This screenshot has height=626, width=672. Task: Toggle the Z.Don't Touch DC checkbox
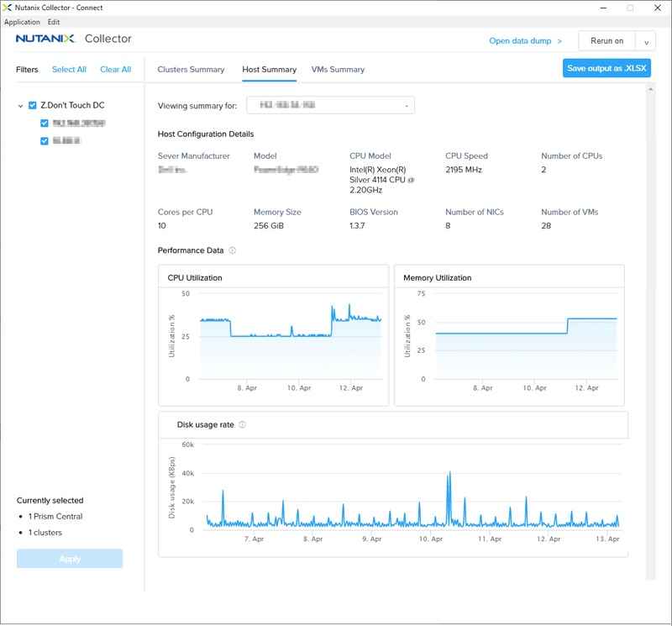click(33, 105)
